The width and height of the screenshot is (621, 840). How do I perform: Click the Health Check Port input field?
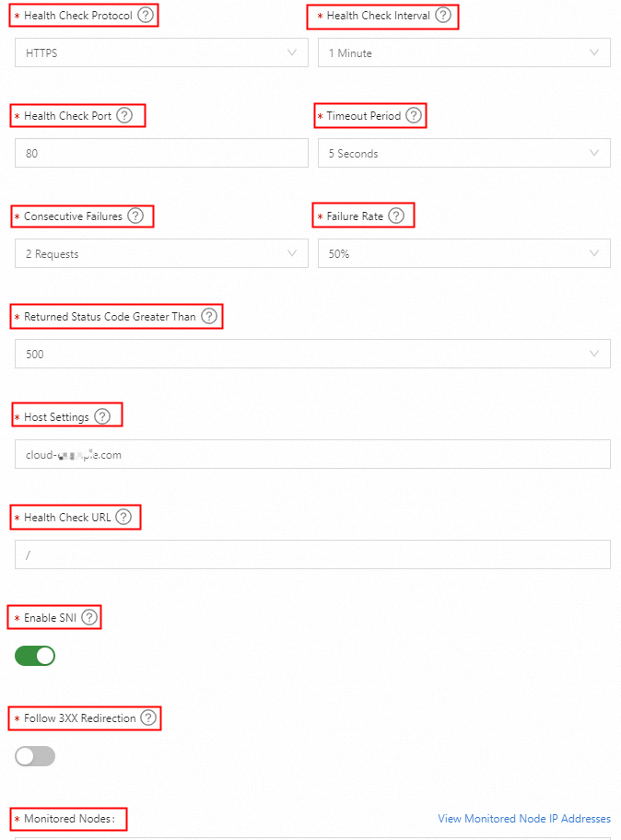161,153
